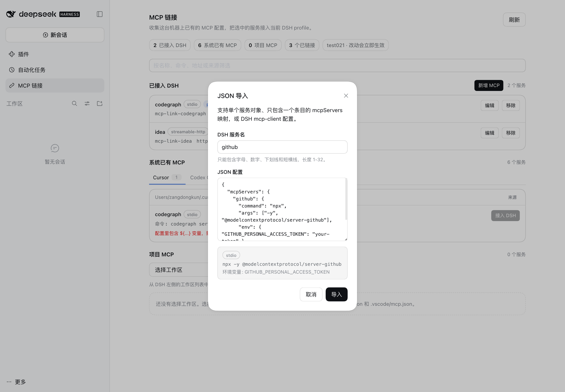This screenshot has width=565, height=392.
Task: Click the 项目 MCP count chip
Action: click(263, 45)
